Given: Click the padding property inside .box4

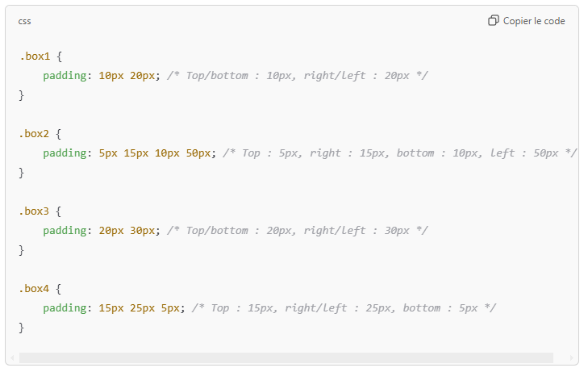Looking at the screenshot, I should click(x=66, y=308).
